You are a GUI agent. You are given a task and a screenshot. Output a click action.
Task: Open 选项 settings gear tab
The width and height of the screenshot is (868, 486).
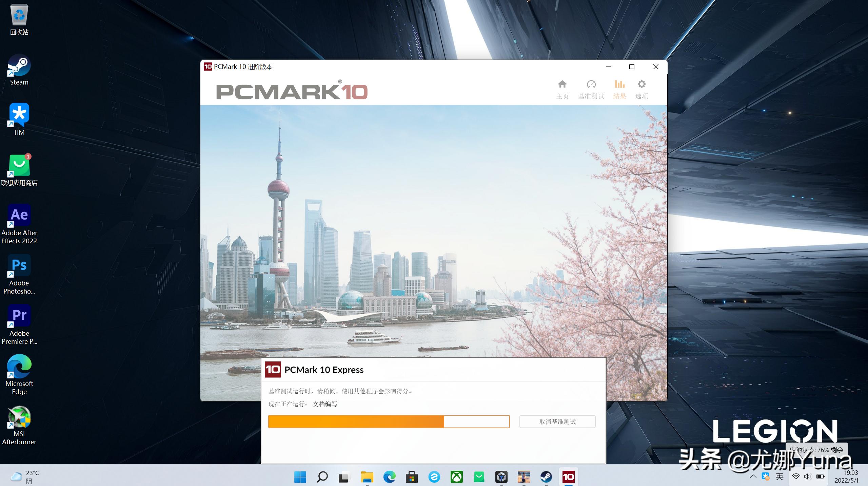point(641,89)
